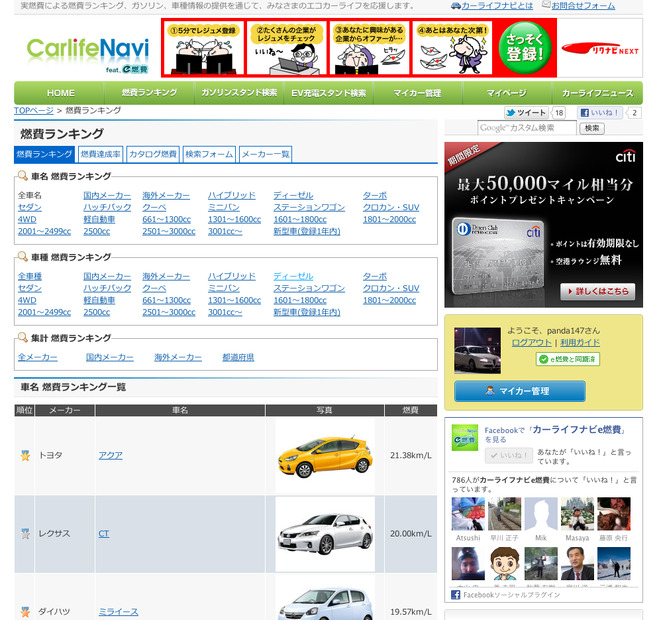Open the ミライース car name link
Screen dimensions: 661x620
(118, 612)
